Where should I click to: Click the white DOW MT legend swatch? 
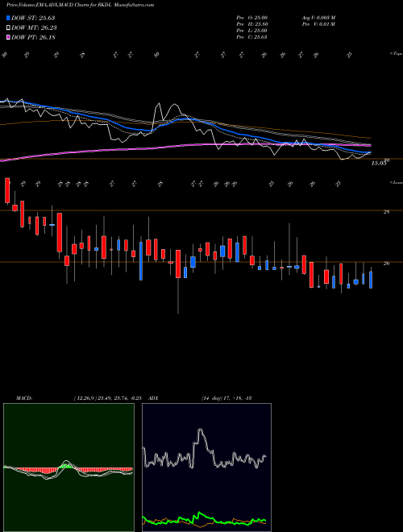(9, 28)
